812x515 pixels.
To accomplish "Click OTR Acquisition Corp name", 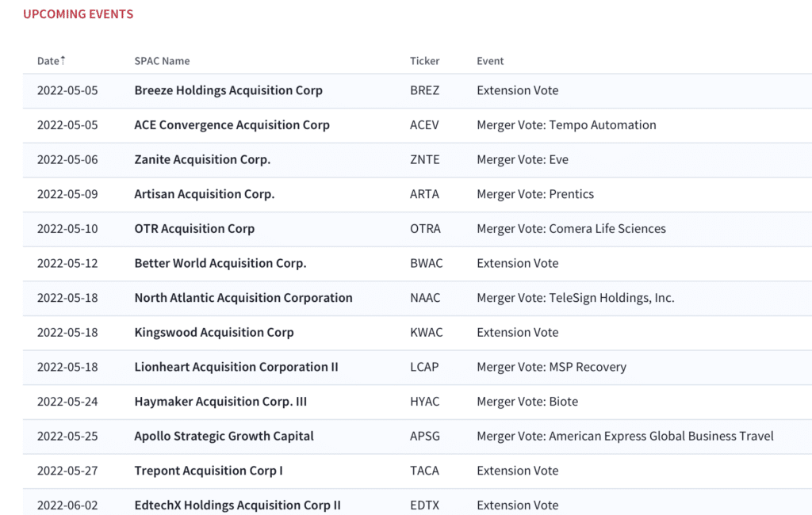I will [195, 229].
